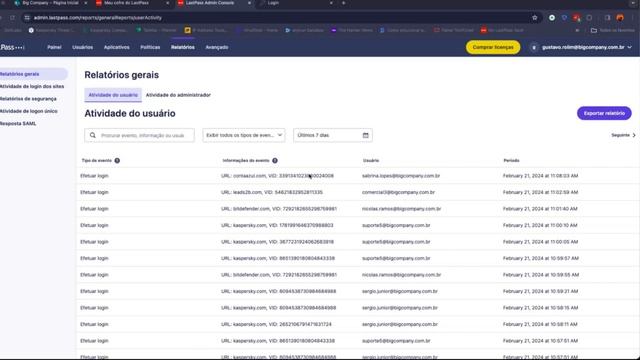The width and height of the screenshot is (640, 360).
Task: Focus the event search input field
Action: (139, 135)
